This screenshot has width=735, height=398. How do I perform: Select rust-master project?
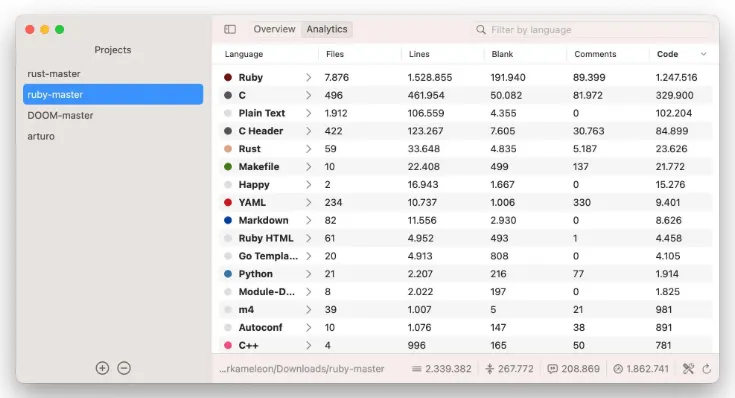[113, 74]
